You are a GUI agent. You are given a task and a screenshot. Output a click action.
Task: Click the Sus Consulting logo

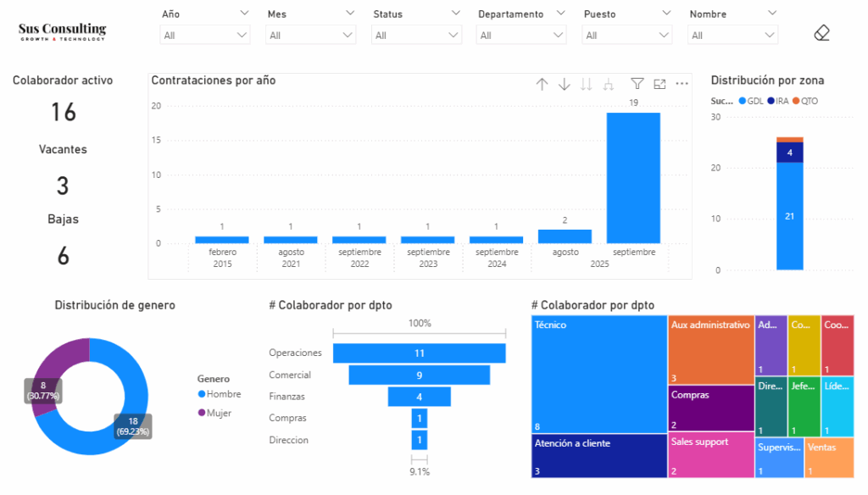[63, 32]
